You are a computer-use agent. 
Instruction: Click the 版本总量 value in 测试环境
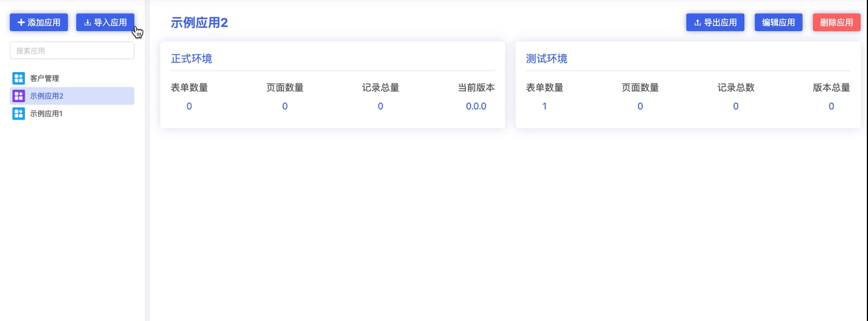pos(831,106)
